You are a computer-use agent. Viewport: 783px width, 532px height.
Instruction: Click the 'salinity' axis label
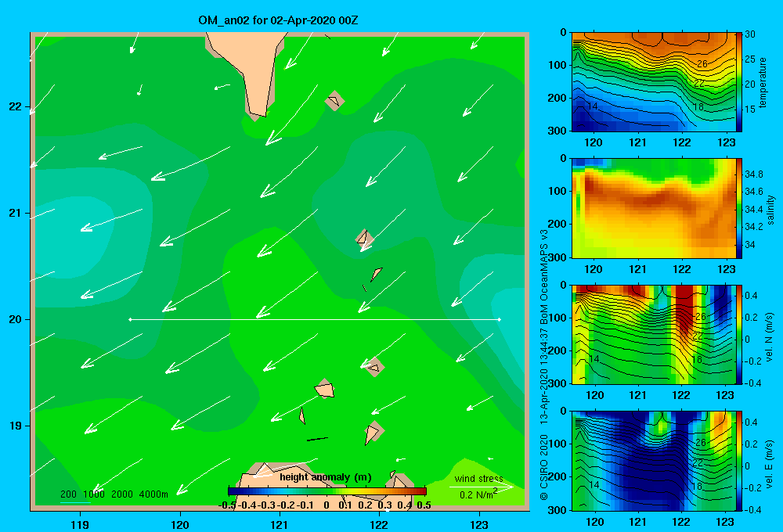click(x=770, y=210)
